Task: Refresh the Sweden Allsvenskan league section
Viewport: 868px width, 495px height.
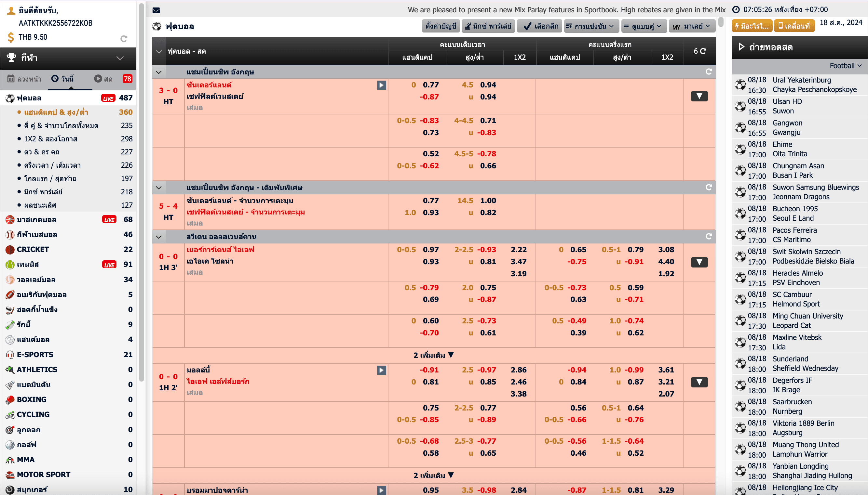Action: click(x=709, y=236)
